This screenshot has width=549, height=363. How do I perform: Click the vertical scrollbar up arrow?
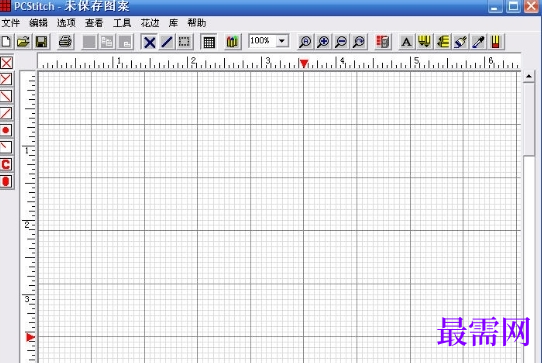tap(529, 76)
